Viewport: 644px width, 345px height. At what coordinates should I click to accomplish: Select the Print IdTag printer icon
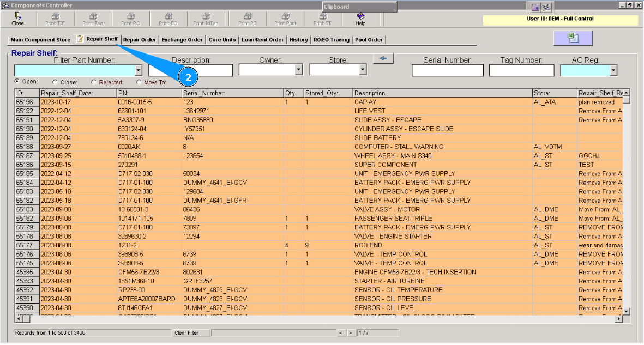[x=207, y=17]
